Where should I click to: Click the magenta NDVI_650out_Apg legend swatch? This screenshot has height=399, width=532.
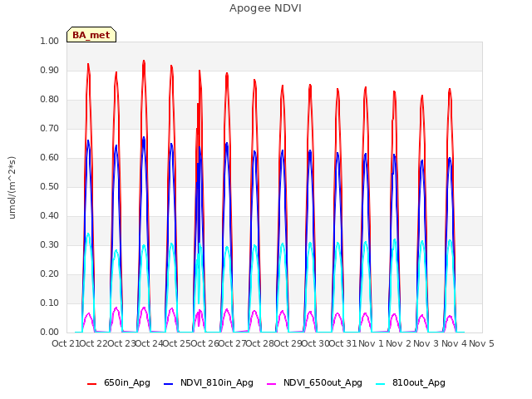click(x=272, y=384)
